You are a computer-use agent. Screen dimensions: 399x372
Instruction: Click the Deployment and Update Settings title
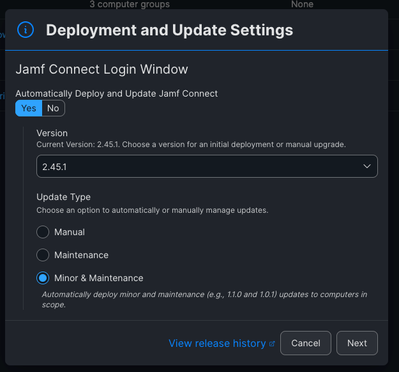tap(169, 30)
